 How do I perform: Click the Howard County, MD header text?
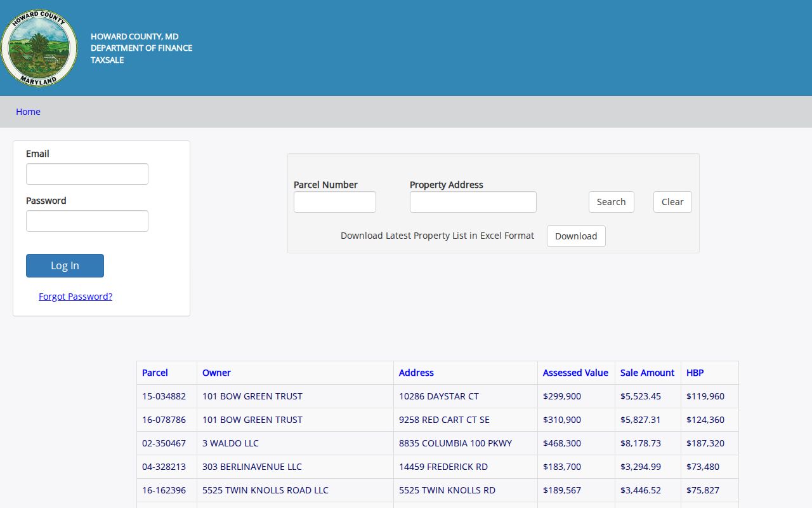[134, 37]
